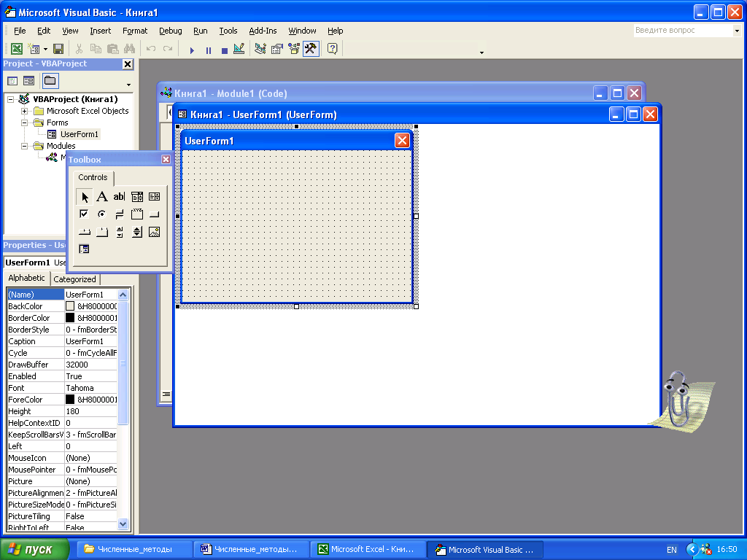
Task: Edit the Caption property value
Action: pyautogui.click(x=90, y=341)
